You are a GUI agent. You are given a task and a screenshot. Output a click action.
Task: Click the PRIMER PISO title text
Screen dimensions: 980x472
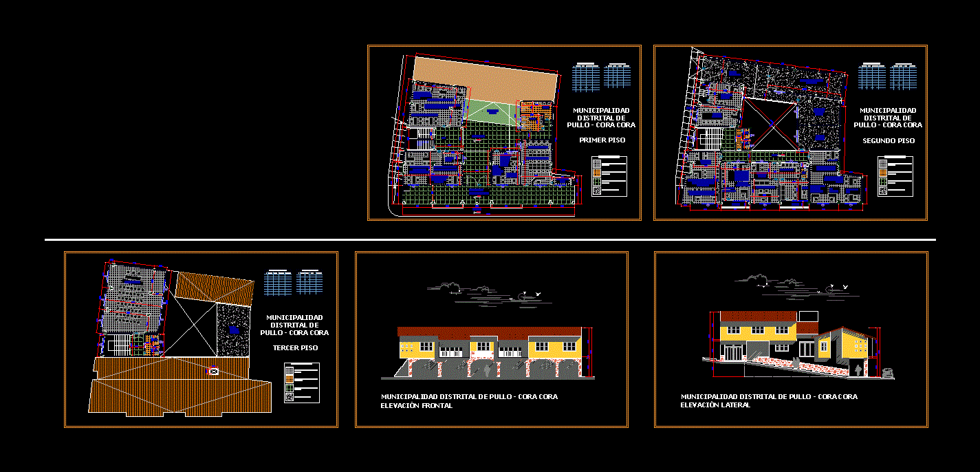pos(602,140)
